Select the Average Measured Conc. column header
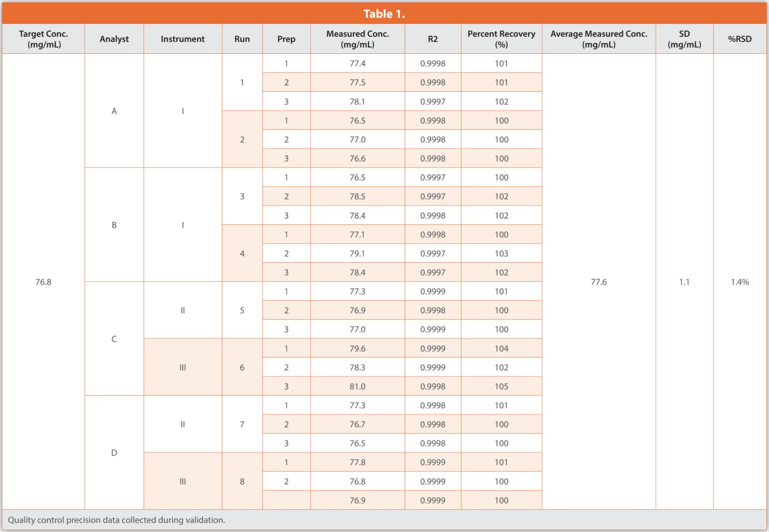Image resolution: width=769 pixels, height=532 pixels. pyautogui.click(x=598, y=39)
